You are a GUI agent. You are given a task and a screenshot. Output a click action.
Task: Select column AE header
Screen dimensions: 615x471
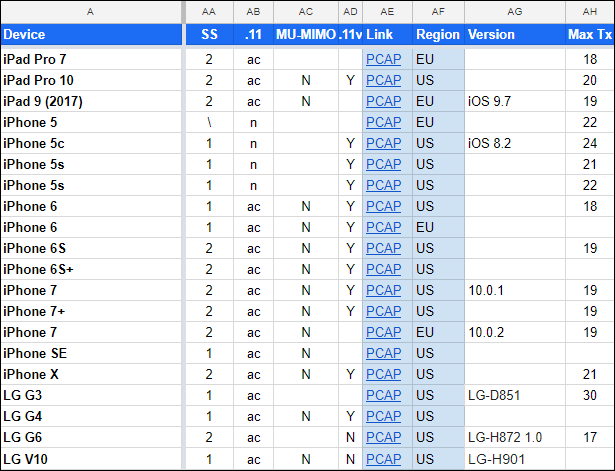388,12
